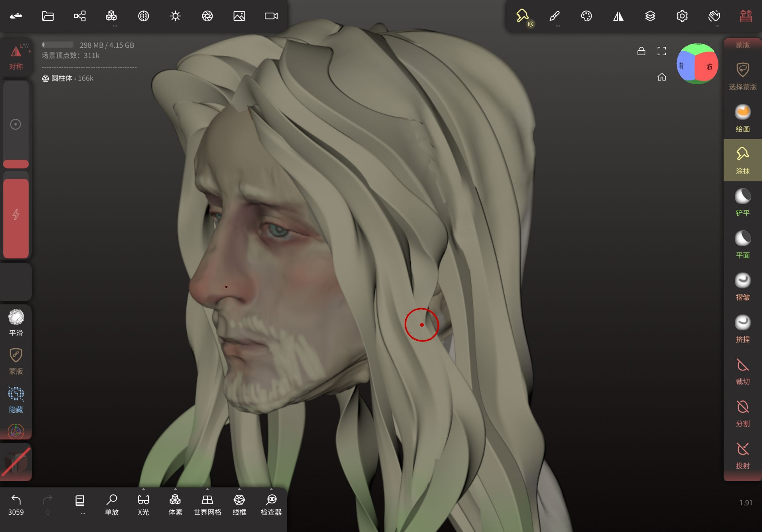Screen dimensions: 762x532
Task: Choose the 平滑 smooth shortcut
Action: pyautogui.click(x=16, y=323)
